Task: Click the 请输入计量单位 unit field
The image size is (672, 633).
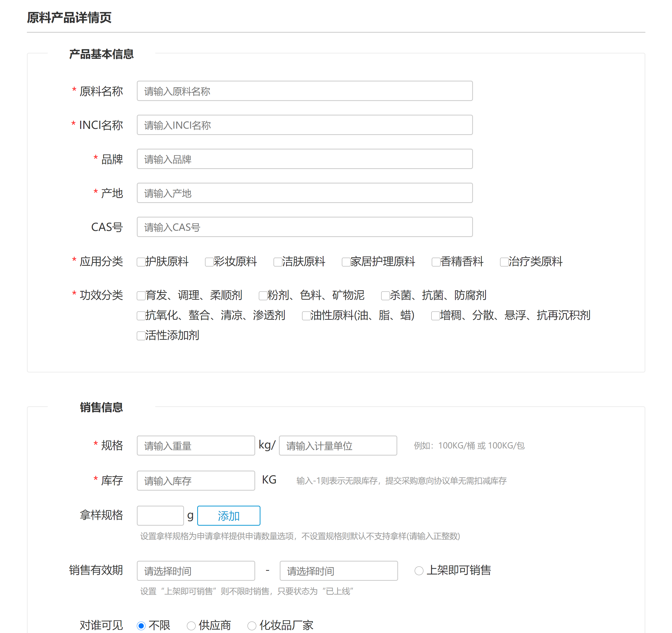Action: tap(338, 446)
